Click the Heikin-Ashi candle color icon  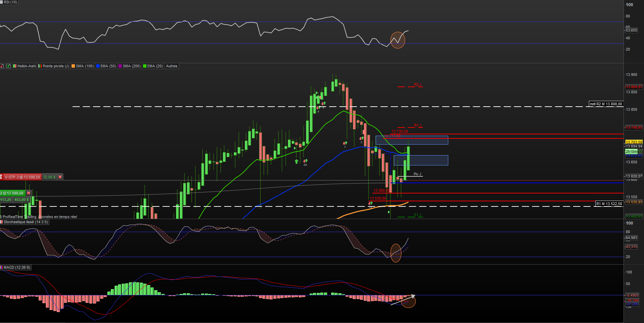pos(15,66)
